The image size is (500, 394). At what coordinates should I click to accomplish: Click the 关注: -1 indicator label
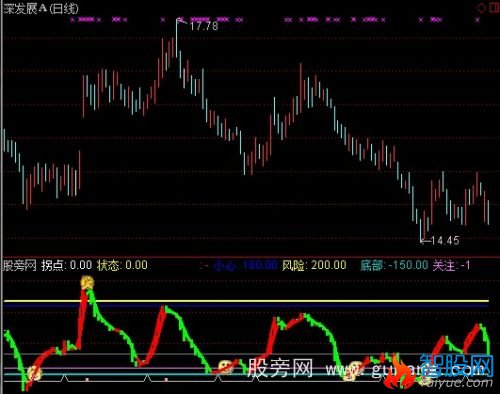pos(452,266)
